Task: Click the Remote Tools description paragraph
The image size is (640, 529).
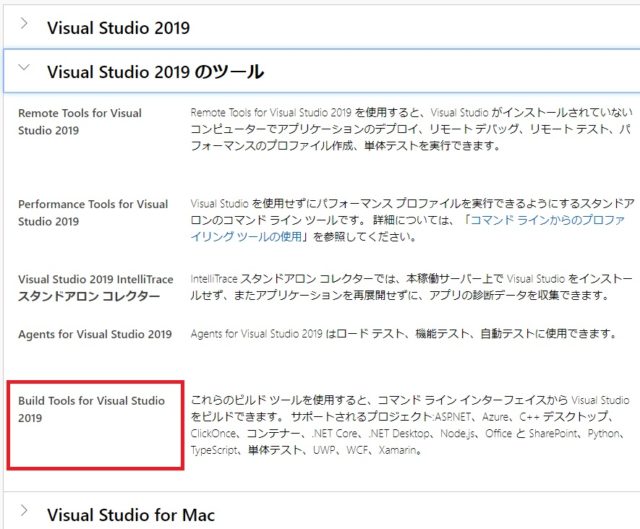Action: (411, 129)
